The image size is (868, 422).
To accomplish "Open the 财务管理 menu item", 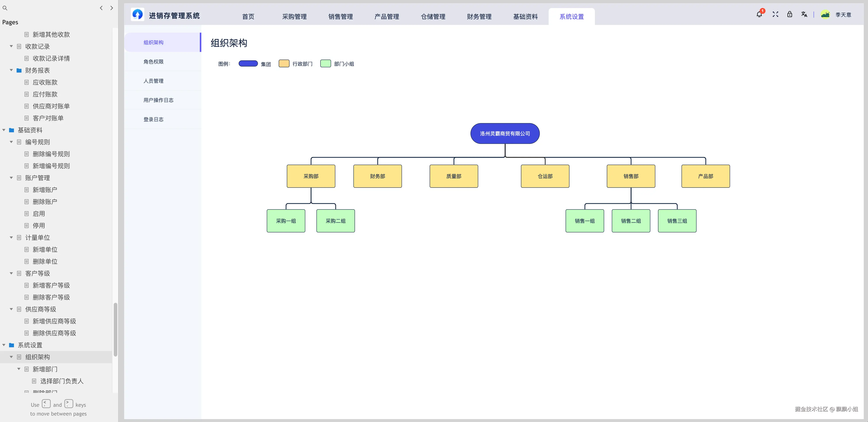I will 479,17.
